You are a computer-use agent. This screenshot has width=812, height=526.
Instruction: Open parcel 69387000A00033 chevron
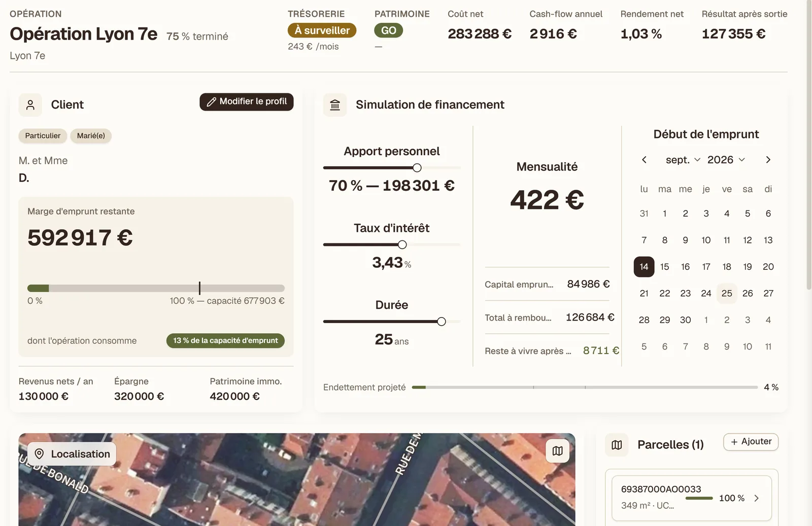756,498
